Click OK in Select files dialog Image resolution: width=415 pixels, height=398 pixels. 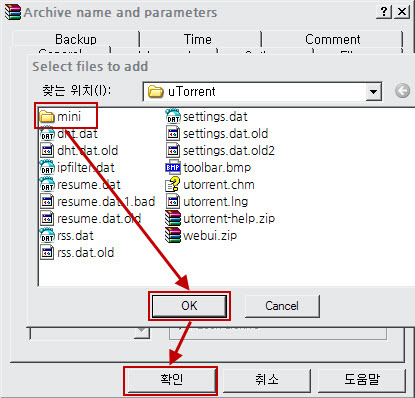click(189, 306)
